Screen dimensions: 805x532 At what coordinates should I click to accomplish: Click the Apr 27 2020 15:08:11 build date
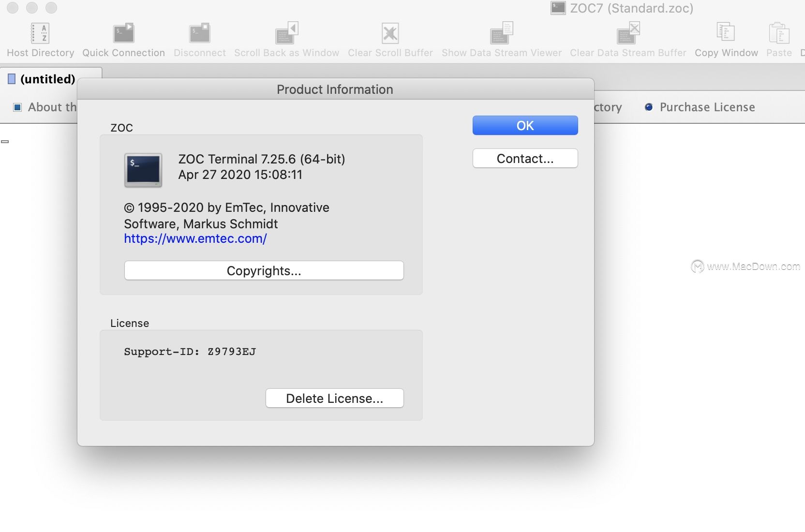coord(240,175)
